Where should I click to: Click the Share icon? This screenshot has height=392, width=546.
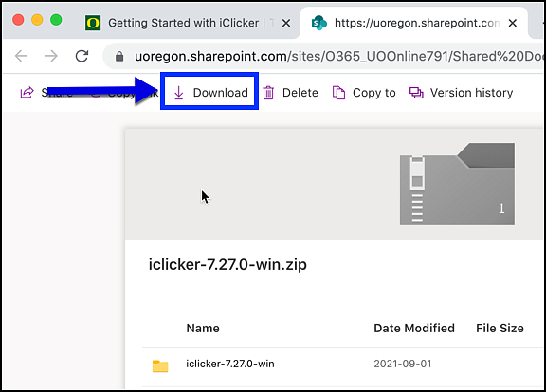27,93
